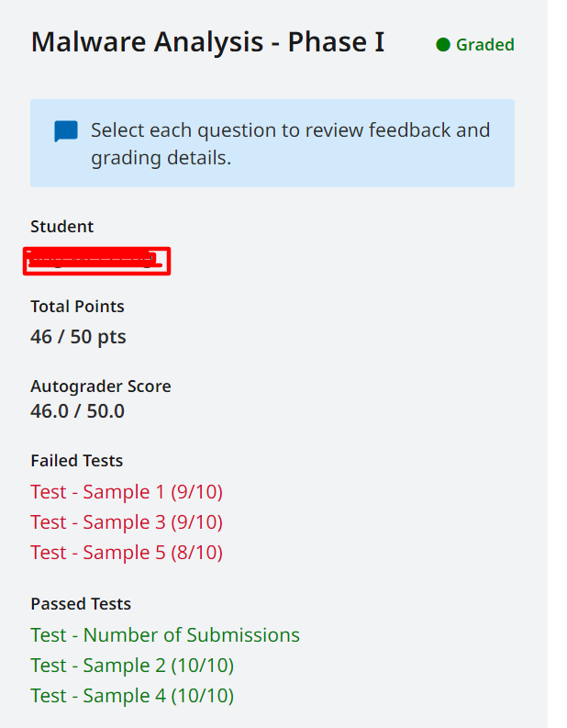Click the Passed Tests heading

(x=81, y=603)
